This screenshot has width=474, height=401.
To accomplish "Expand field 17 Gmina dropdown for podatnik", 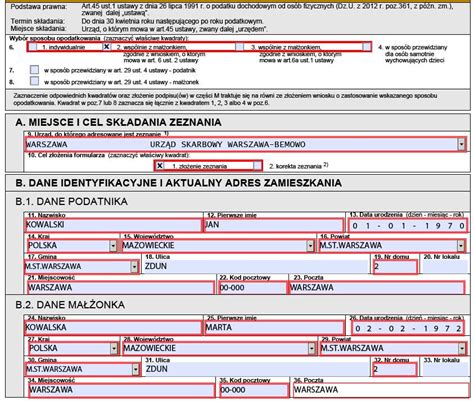I will tap(134, 267).
